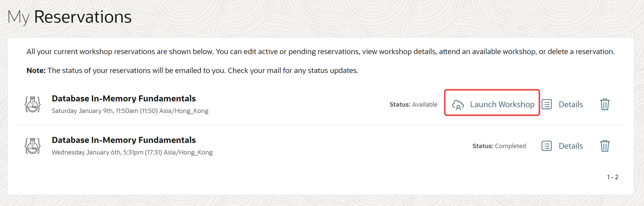Click the workshop reservations description paragraph
644x206 pixels.
(x=320, y=51)
